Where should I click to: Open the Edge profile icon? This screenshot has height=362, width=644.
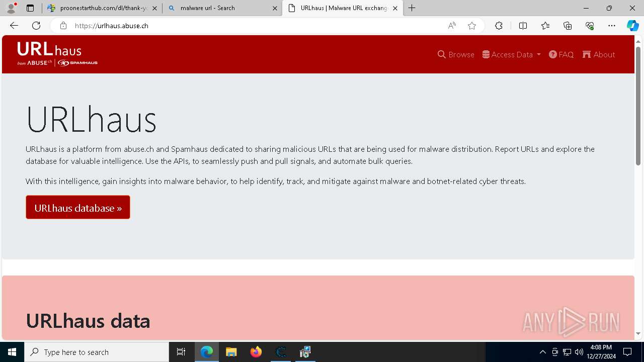tap(11, 8)
